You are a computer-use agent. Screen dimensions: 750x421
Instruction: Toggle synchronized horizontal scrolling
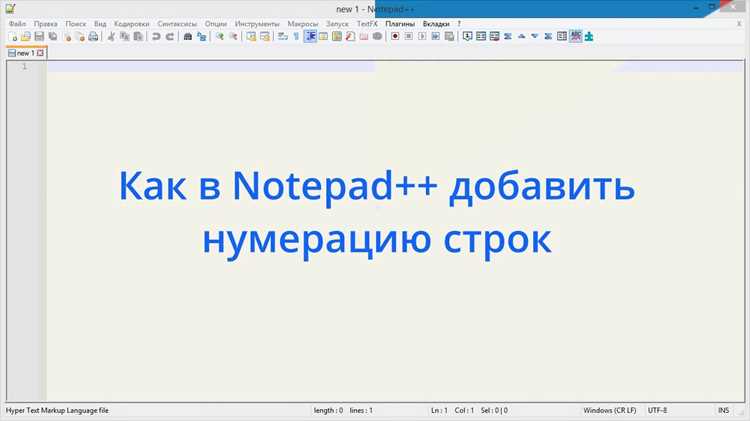click(265, 36)
